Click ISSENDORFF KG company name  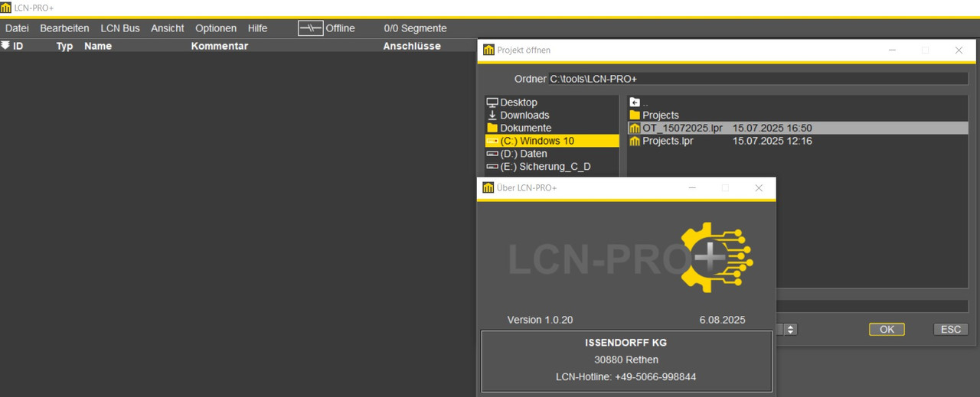(x=626, y=343)
